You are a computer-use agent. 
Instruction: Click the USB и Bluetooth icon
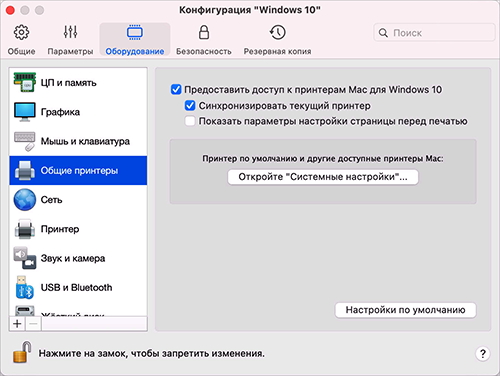(x=25, y=287)
